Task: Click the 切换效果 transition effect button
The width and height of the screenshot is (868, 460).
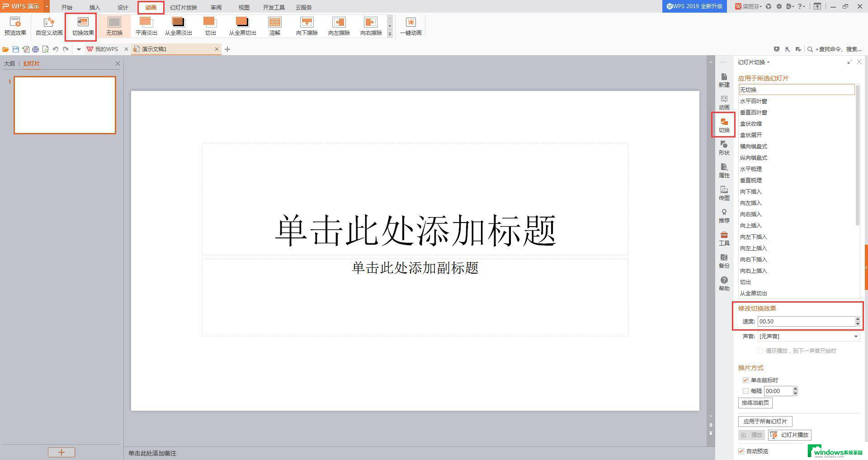Action: click(83, 26)
